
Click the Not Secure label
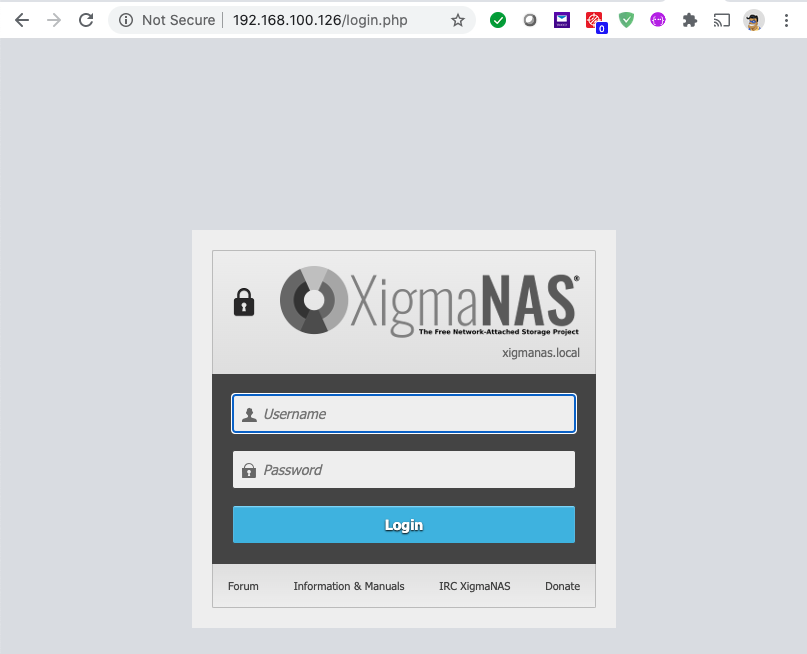click(x=179, y=20)
